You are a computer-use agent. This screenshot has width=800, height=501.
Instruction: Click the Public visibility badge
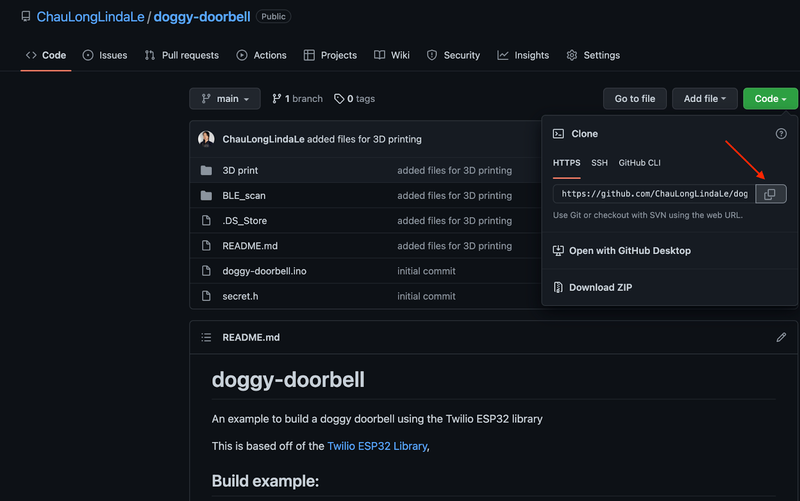(273, 16)
